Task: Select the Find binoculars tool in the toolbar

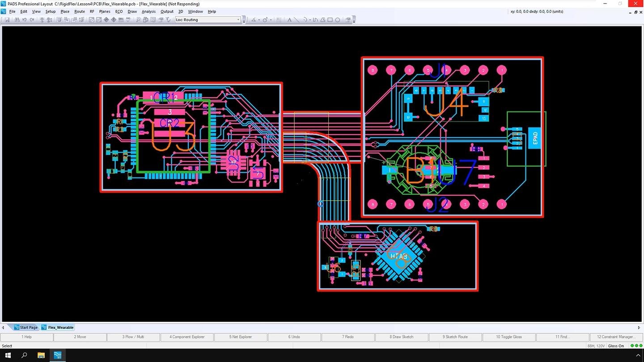Action: [x=17, y=20]
